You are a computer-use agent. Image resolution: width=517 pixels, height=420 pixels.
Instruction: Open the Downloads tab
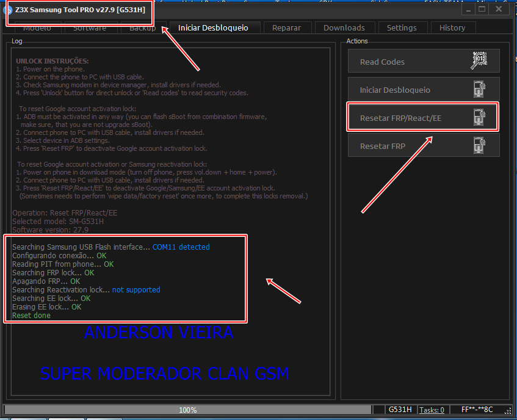tap(344, 27)
